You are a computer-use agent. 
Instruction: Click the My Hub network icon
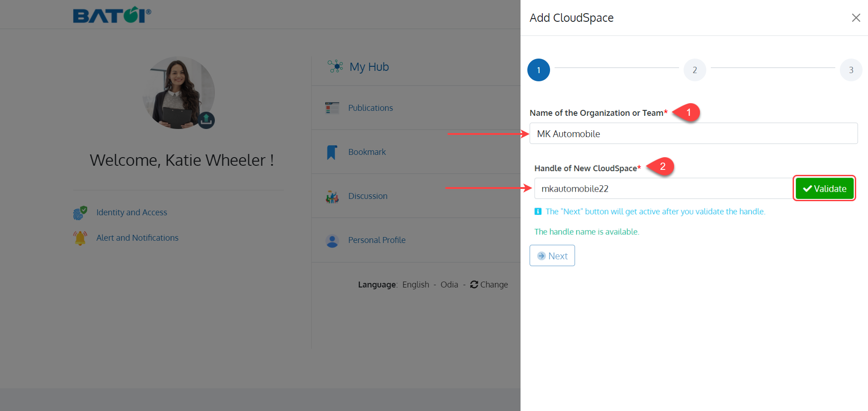point(335,67)
